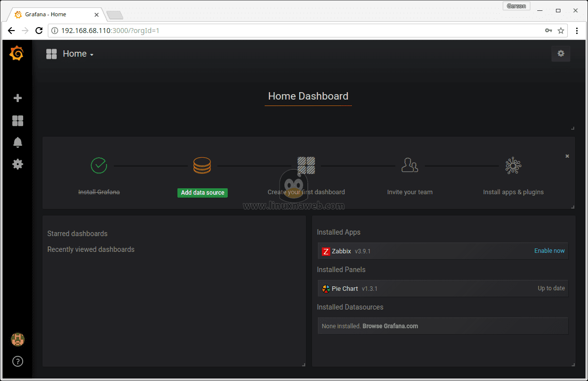This screenshot has height=381, width=588.
Task: Open the Alerting bell icon
Action: [18, 142]
